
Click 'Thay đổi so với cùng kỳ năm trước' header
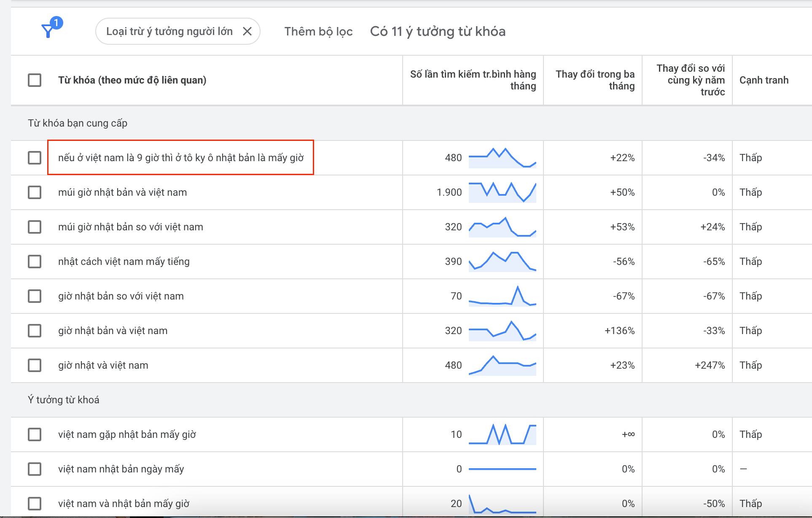pyautogui.click(x=690, y=80)
